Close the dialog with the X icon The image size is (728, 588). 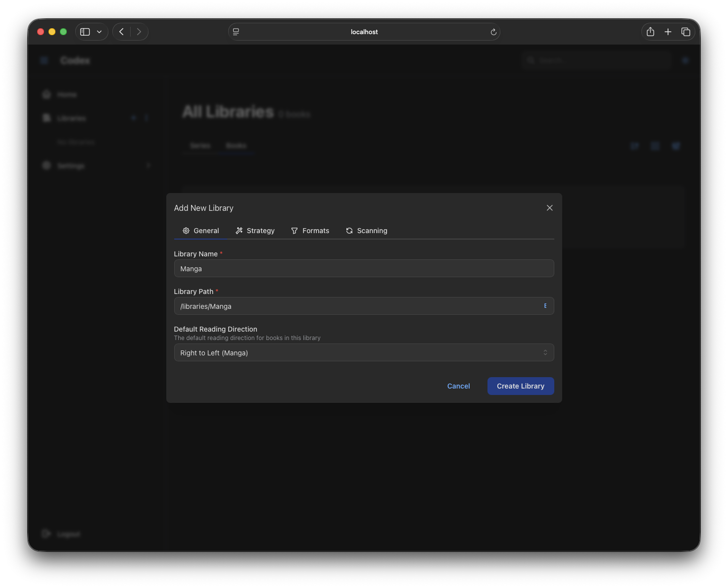(x=549, y=207)
